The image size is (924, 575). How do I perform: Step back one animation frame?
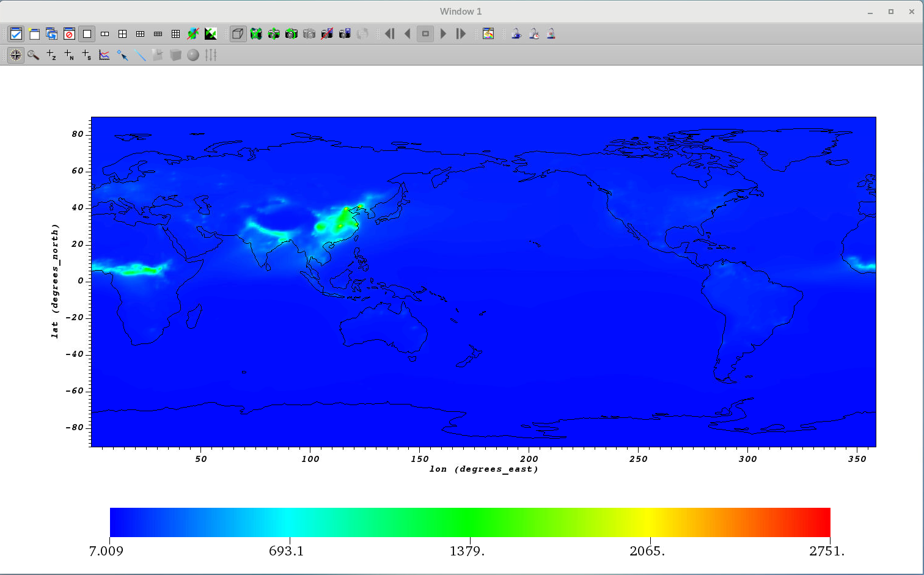click(x=390, y=34)
